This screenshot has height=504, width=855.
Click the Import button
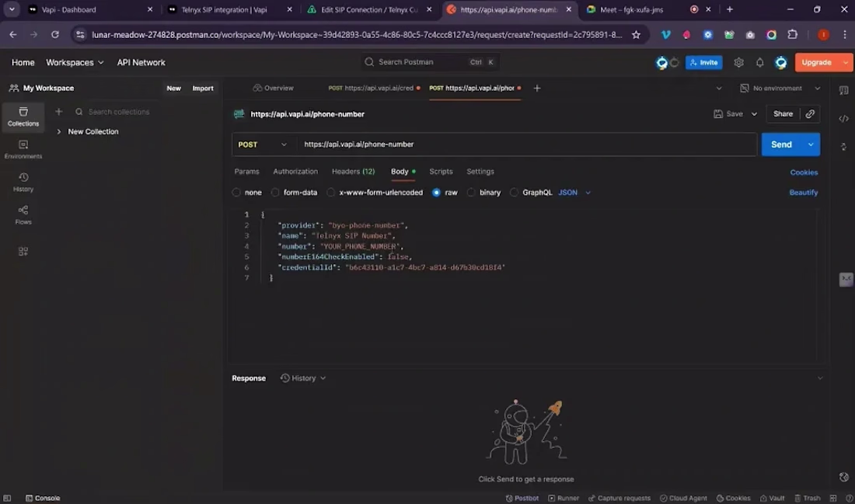tap(203, 89)
